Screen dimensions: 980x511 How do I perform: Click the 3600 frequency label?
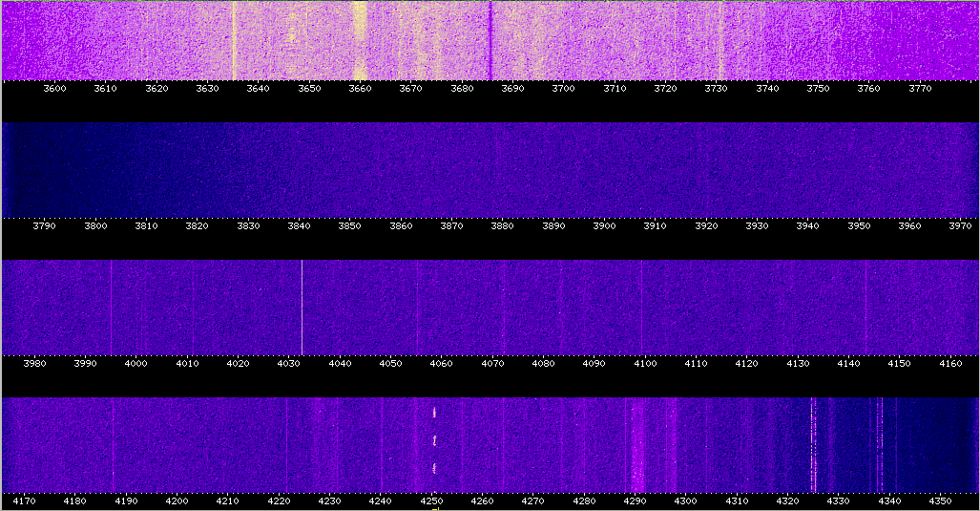pyautogui.click(x=54, y=89)
